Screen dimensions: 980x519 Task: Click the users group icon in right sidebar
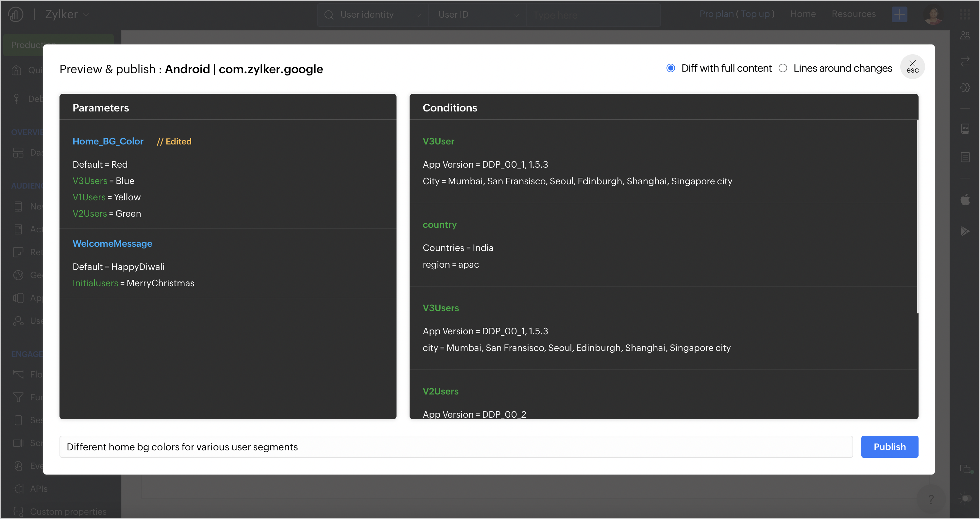[x=965, y=35]
